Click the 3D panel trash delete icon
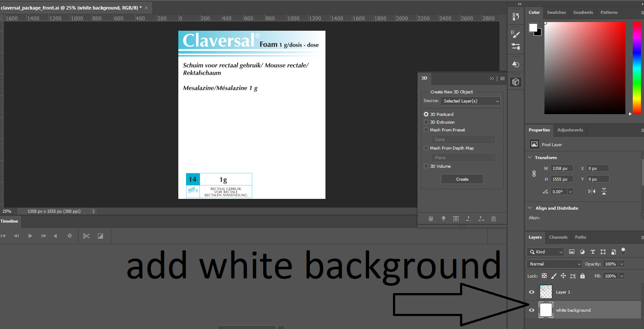 493,219
